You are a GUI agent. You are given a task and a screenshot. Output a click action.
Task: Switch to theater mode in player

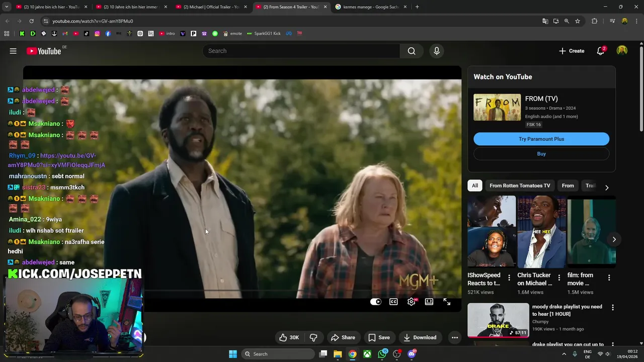coord(429,302)
